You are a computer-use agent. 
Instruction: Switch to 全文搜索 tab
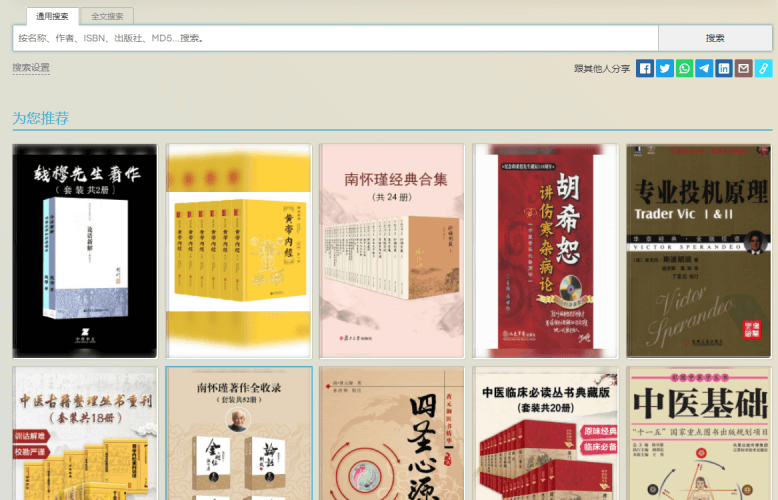107,16
